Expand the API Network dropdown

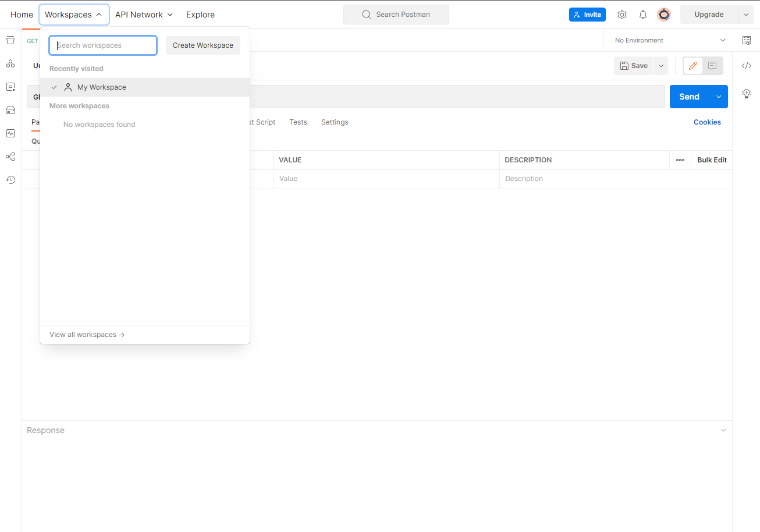(144, 15)
